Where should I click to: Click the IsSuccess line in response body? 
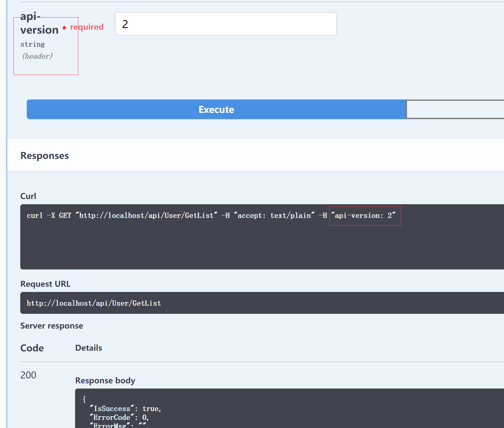pyautogui.click(x=125, y=408)
